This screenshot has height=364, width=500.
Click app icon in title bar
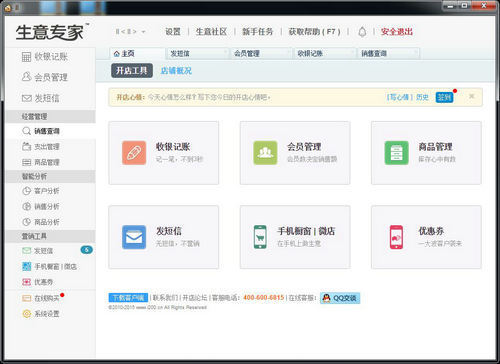click(x=8, y=8)
